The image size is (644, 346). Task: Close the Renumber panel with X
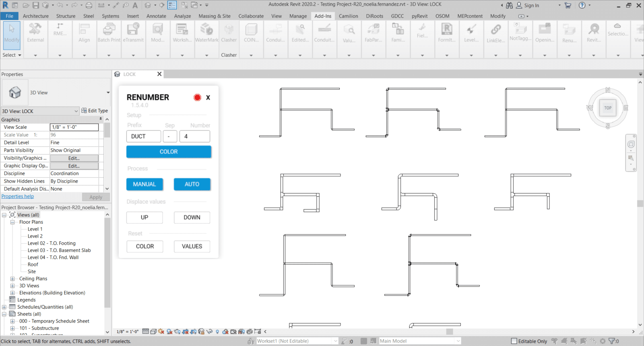tap(208, 97)
